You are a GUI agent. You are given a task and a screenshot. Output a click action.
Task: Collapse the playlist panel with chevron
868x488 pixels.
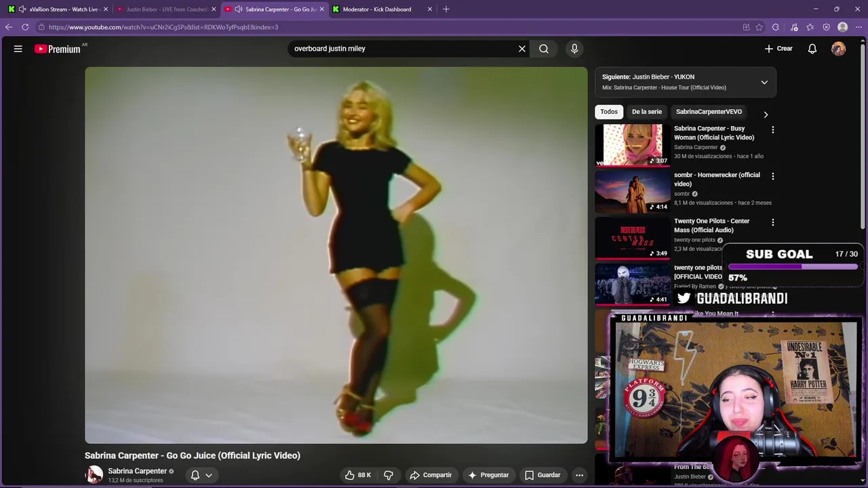764,83
